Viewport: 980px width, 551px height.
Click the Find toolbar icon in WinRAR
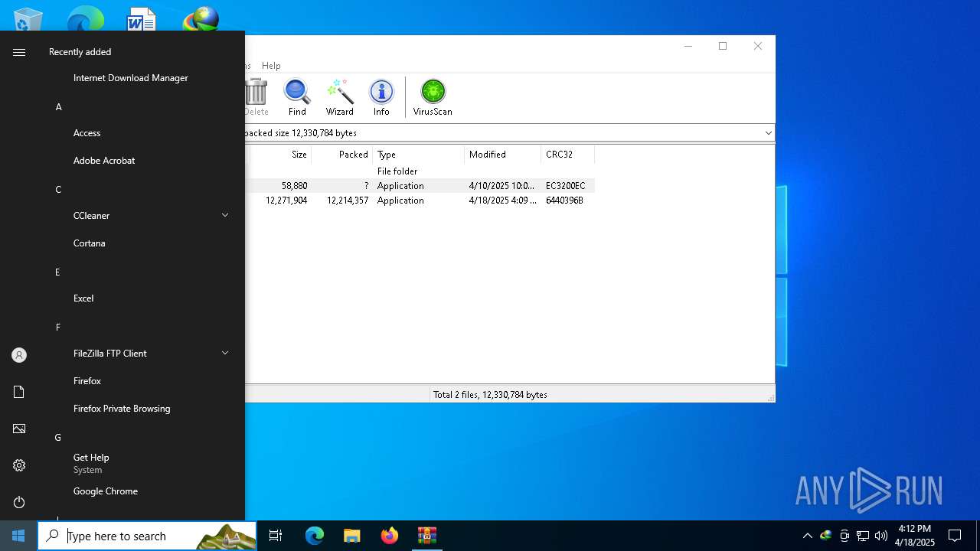[x=297, y=97]
